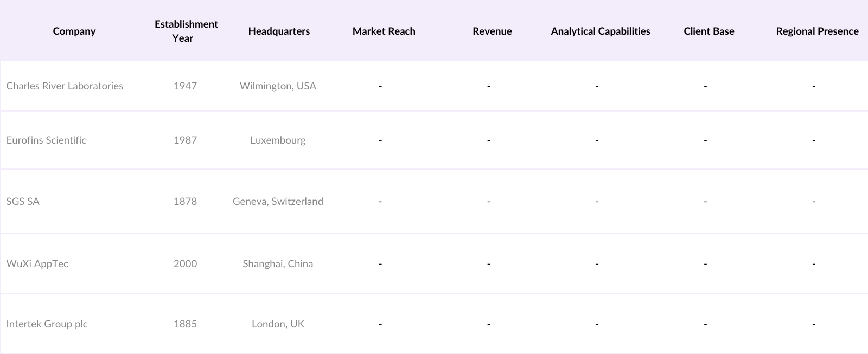This screenshot has width=868, height=354.
Task: Click Regional Presence cell for Eurofins Scientific
Action: 814,140
